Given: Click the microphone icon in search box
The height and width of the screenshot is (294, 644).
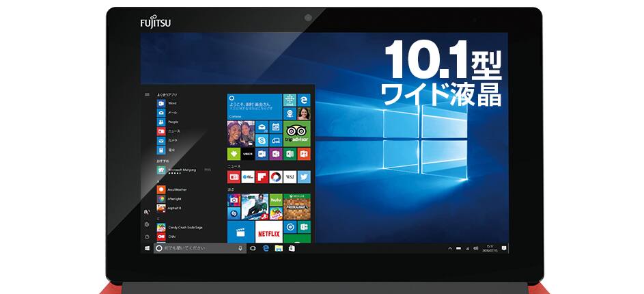Looking at the screenshot, I should pos(240,248).
